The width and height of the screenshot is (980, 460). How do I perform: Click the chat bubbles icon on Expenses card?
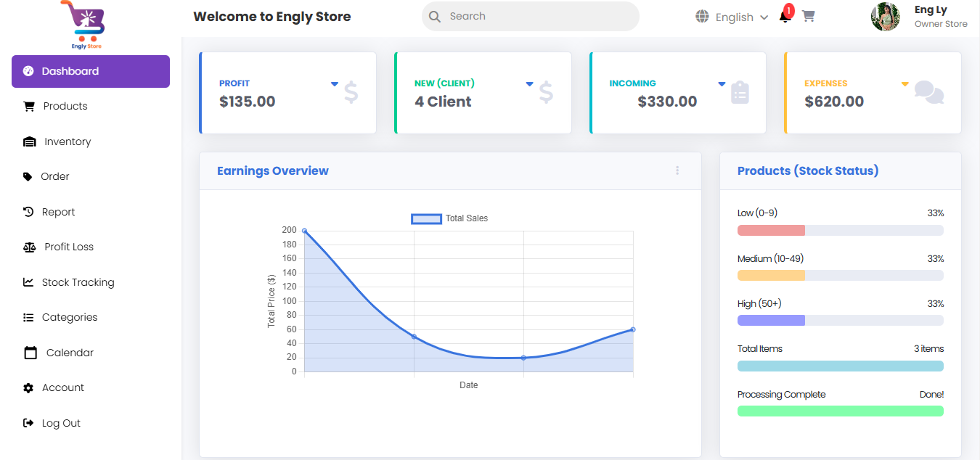click(928, 93)
